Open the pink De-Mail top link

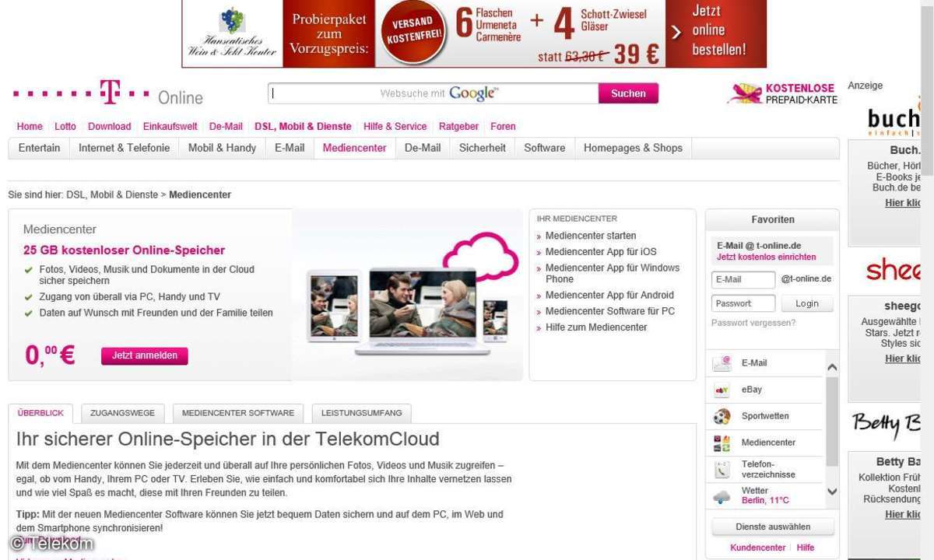[x=226, y=126]
